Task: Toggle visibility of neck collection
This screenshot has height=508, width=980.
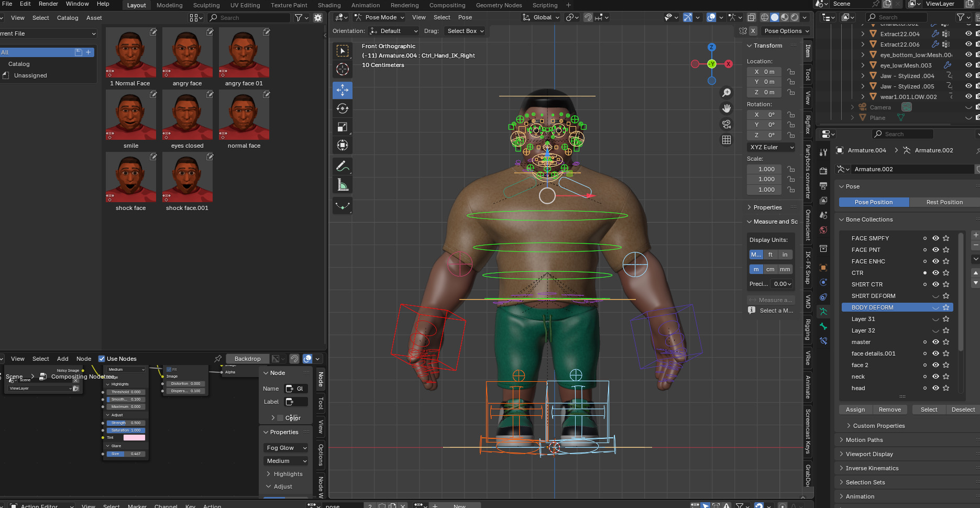Action: tap(935, 377)
